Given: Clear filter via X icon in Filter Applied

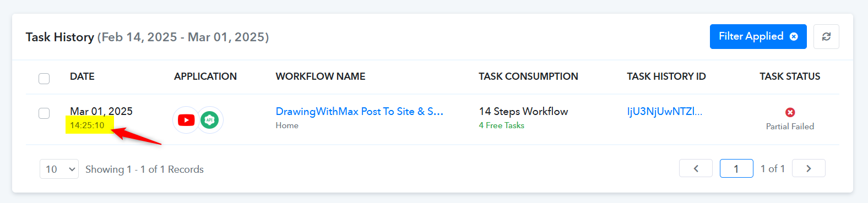Looking at the screenshot, I should point(794,36).
